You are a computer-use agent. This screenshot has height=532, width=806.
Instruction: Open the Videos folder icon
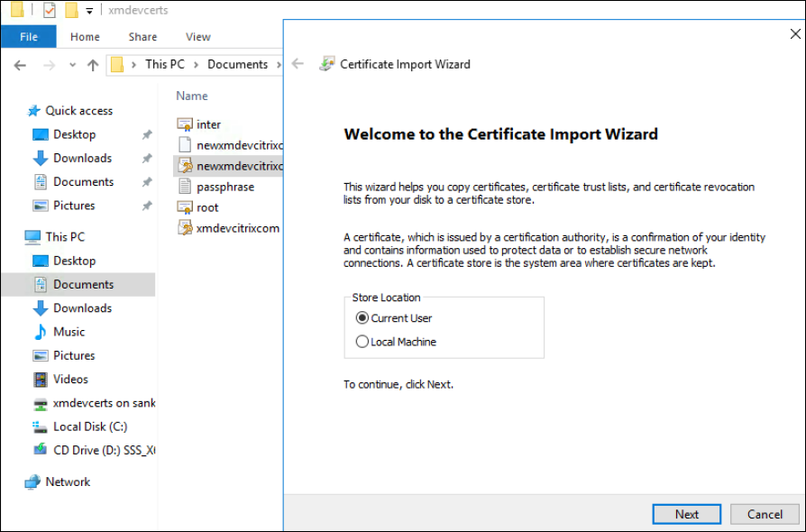(x=41, y=380)
